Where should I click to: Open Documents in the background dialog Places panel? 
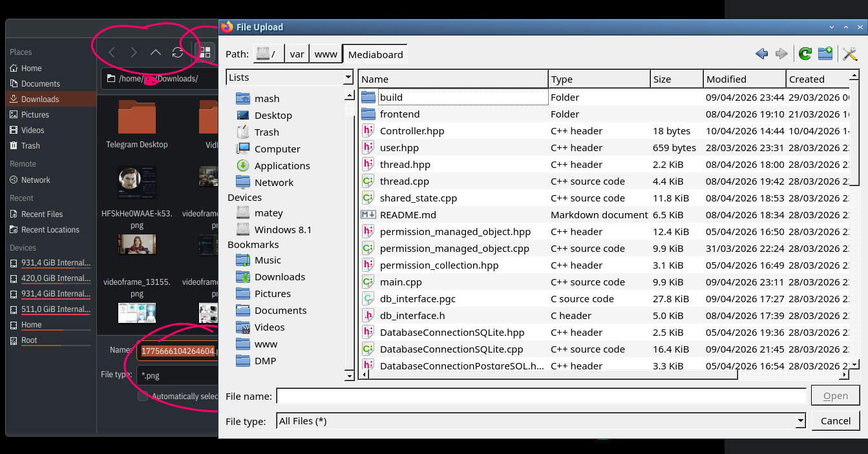[50, 83]
